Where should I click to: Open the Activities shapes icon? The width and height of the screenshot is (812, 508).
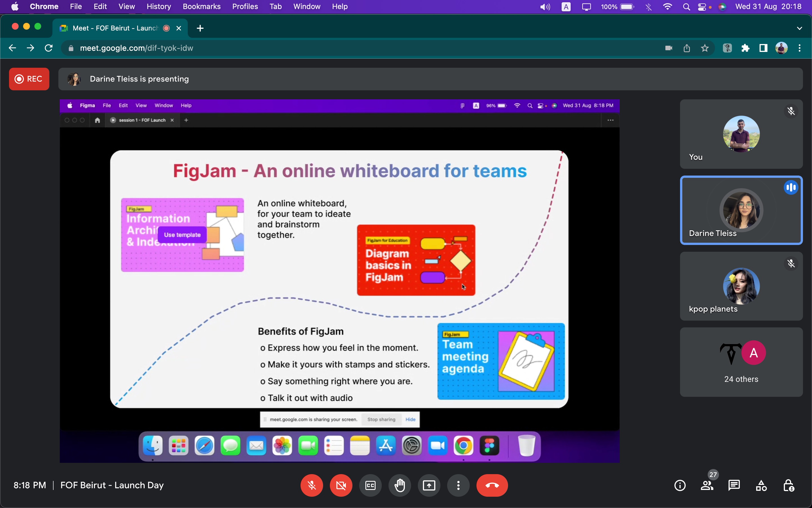761,485
